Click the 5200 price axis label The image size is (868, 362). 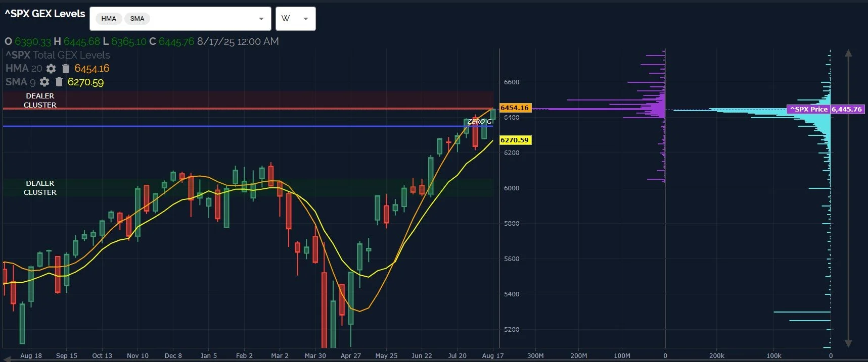coord(512,329)
